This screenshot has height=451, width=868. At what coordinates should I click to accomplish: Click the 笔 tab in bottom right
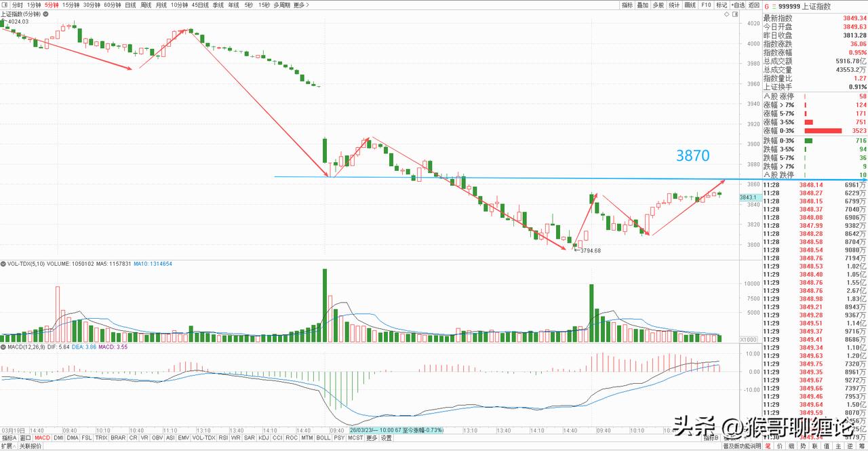click(x=768, y=446)
